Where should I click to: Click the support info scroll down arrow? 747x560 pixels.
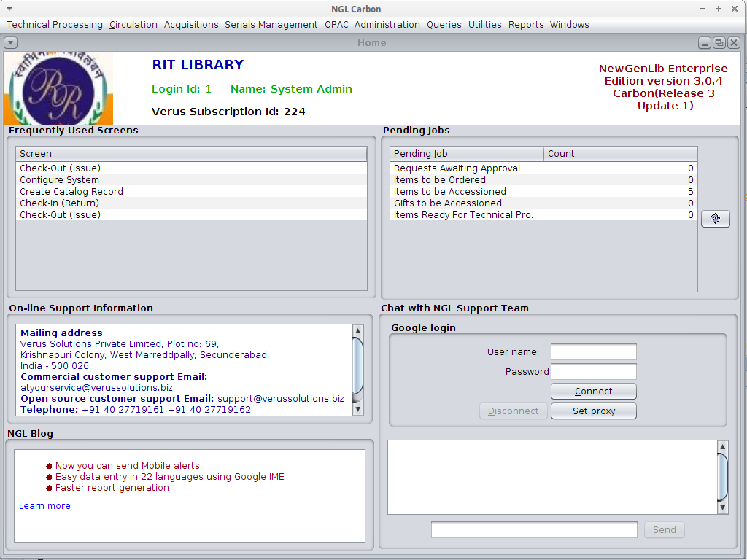click(357, 409)
